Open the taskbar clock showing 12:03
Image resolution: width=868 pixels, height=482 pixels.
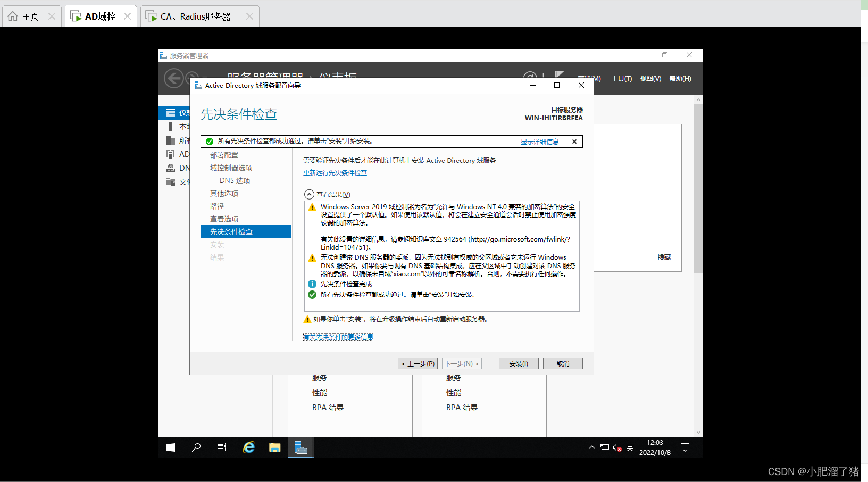point(655,448)
